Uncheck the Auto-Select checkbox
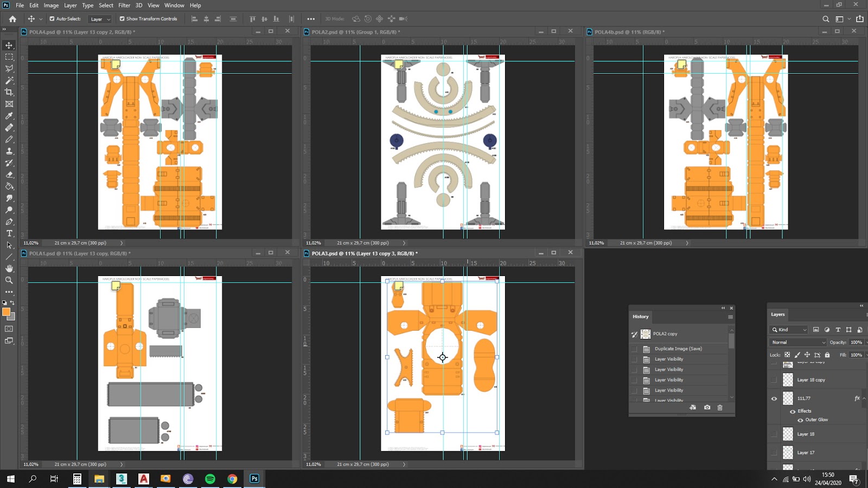Image resolution: width=868 pixels, height=488 pixels. pyautogui.click(x=52, y=18)
